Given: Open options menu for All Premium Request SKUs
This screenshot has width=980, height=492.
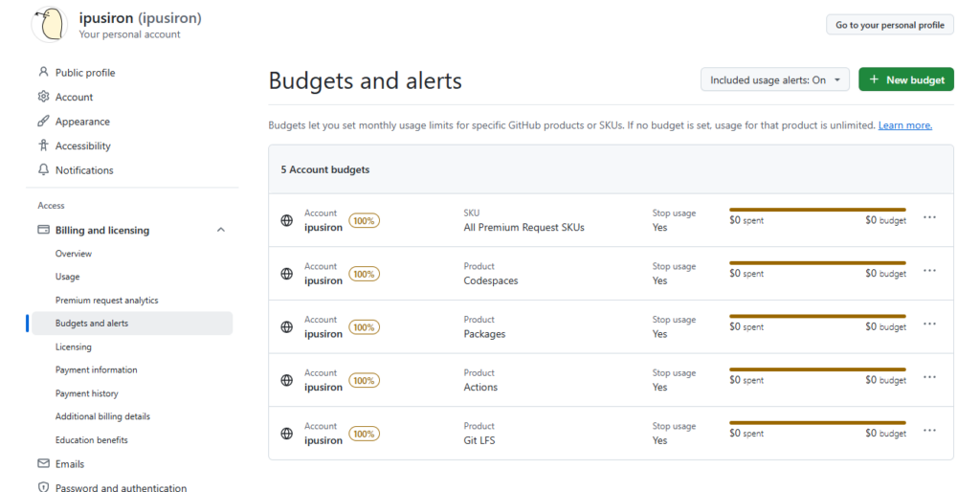Looking at the screenshot, I should pyautogui.click(x=929, y=217).
